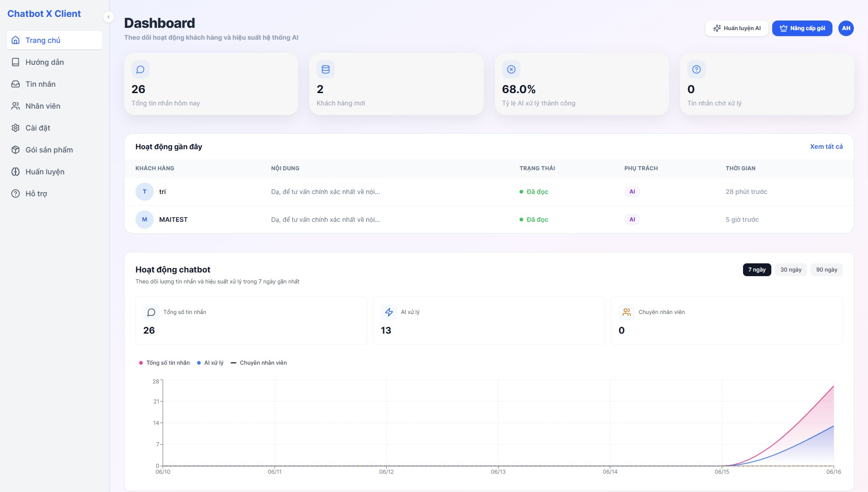Open the Hướng dẫn menu item
This screenshot has height=492, width=868.
tap(54, 62)
